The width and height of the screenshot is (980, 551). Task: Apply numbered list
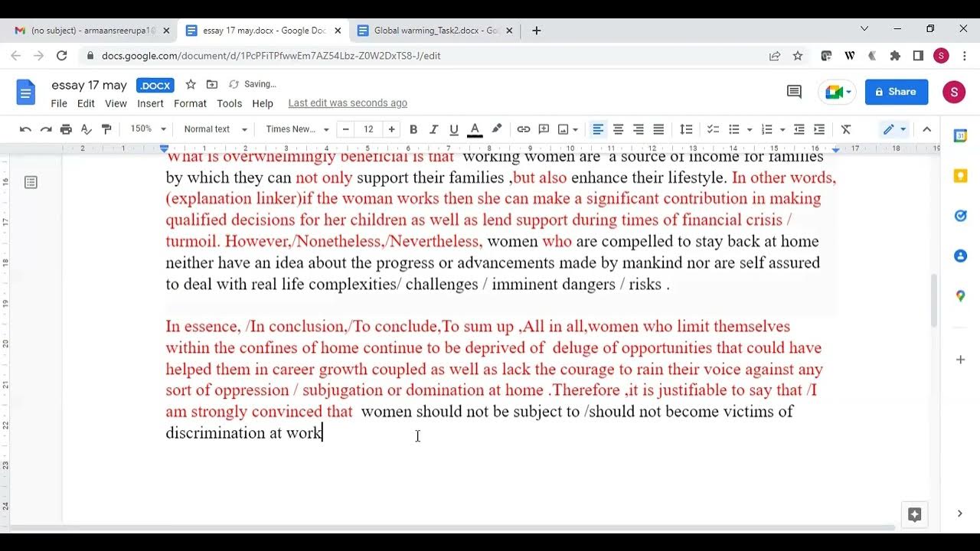tap(766, 129)
